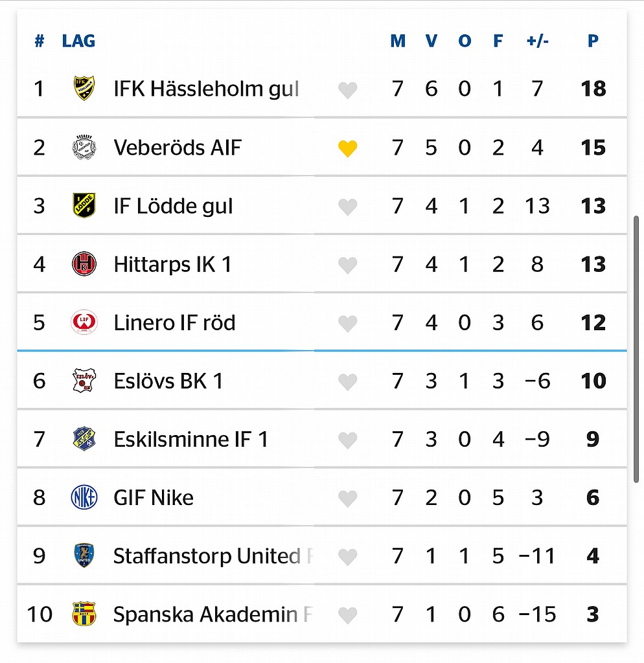The width and height of the screenshot is (644, 663).
Task: Select the +/- goal difference header
Action: click(x=537, y=41)
